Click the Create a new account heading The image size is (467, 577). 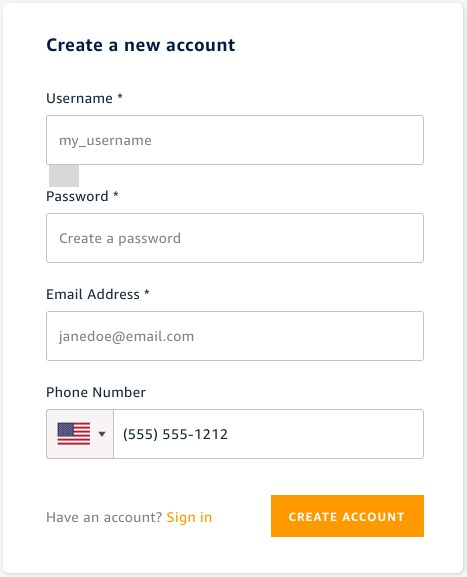pos(141,45)
